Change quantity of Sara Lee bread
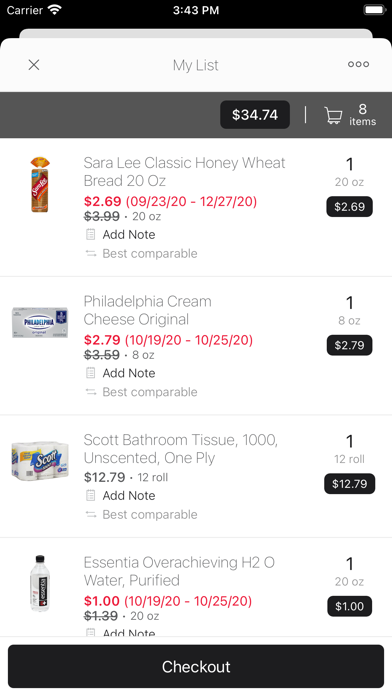Image resolution: width=392 pixels, height=696 pixels. click(x=350, y=165)
